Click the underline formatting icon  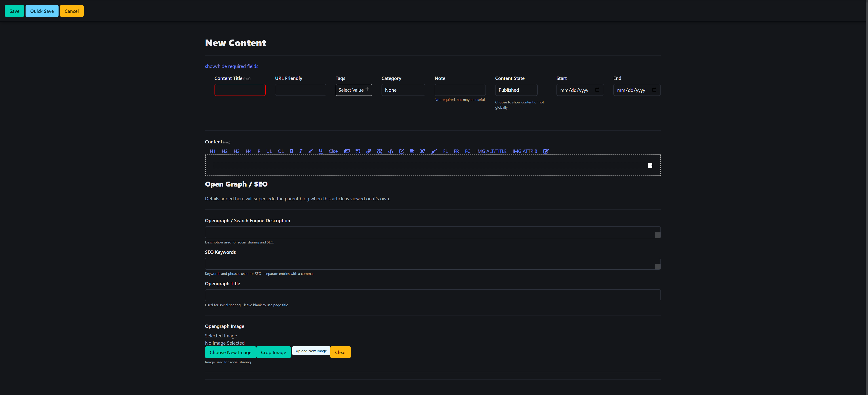pyautogui.click(x=321, y=151)
